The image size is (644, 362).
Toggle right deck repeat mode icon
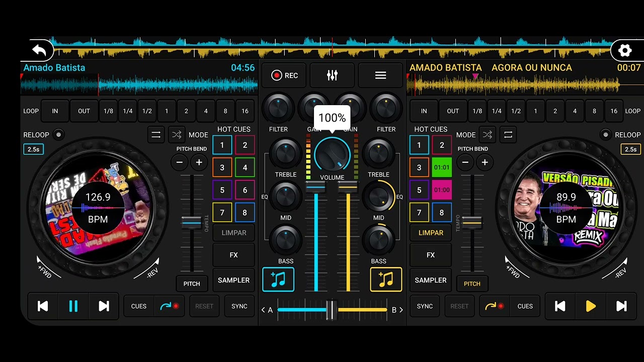(508, 135)
